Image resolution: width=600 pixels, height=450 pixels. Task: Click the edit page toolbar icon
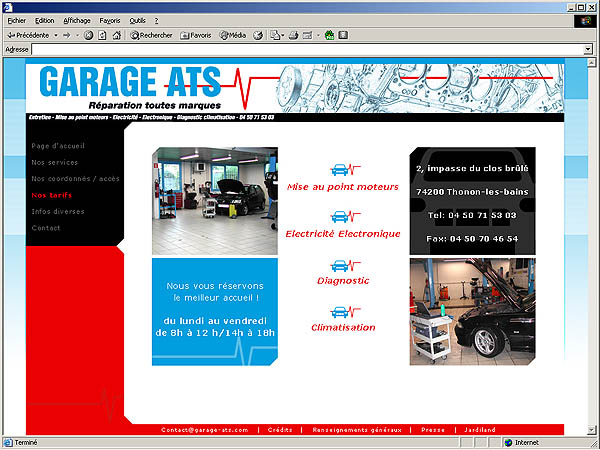pyautogui.click(x=307, y=35)
